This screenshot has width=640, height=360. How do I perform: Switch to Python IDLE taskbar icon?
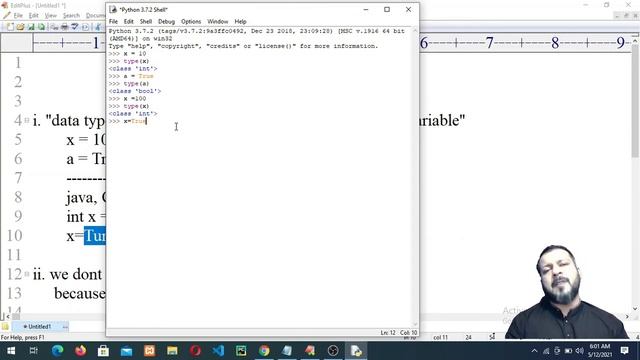pyautogui.click(x=356, y=351)
